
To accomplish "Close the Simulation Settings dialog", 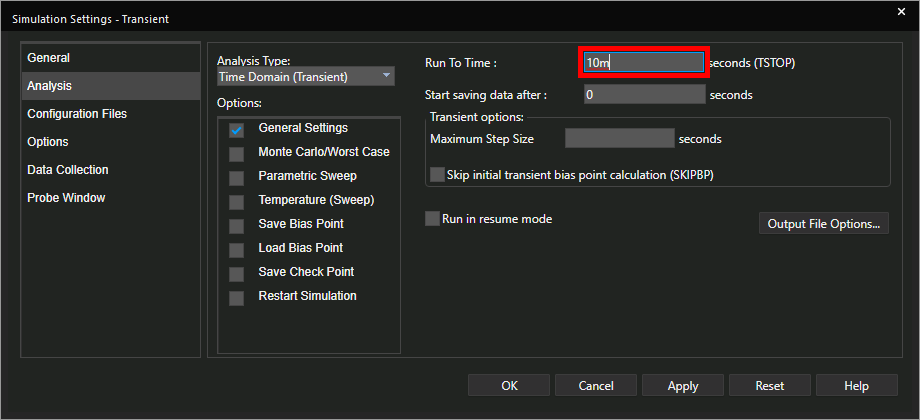I will 901,11.
